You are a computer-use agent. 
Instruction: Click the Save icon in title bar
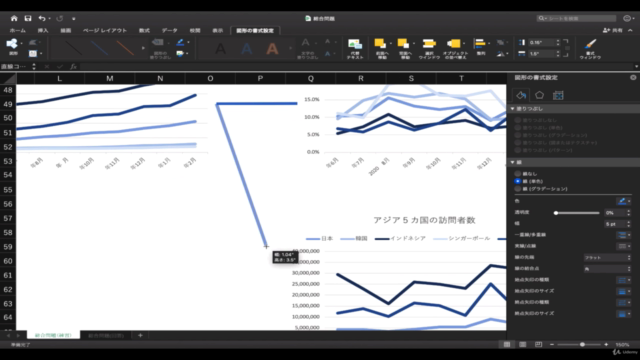coord(28,18)
